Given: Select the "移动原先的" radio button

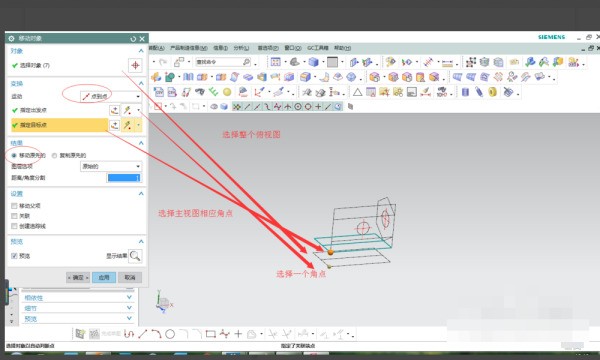Looking at the screenshot, I should point(14,155).
